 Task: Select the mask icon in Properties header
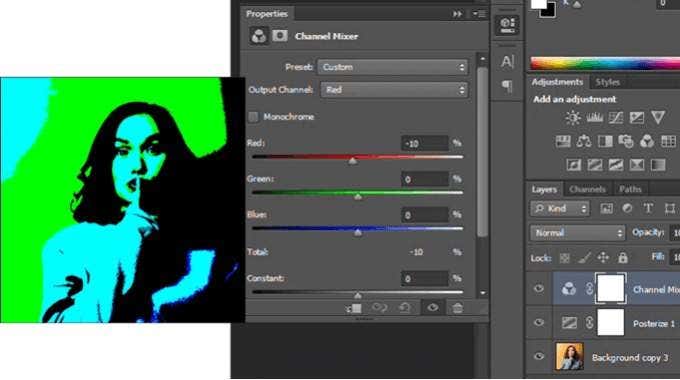[280, 36]
